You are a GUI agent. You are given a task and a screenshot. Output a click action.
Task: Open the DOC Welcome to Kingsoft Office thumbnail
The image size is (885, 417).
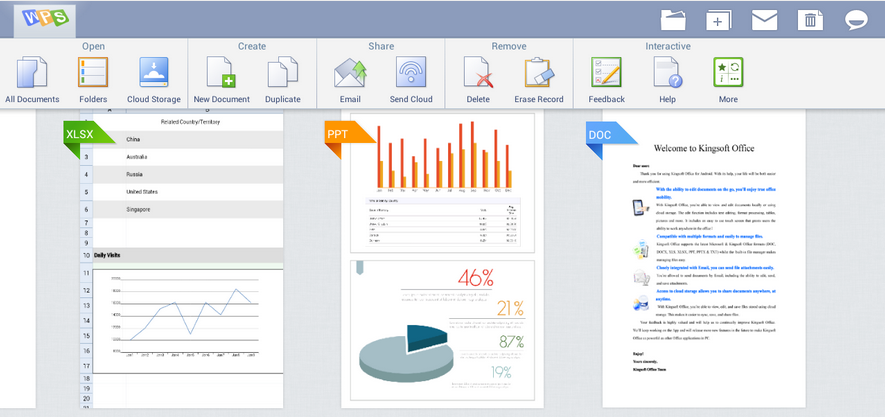(x=704, y=260)
